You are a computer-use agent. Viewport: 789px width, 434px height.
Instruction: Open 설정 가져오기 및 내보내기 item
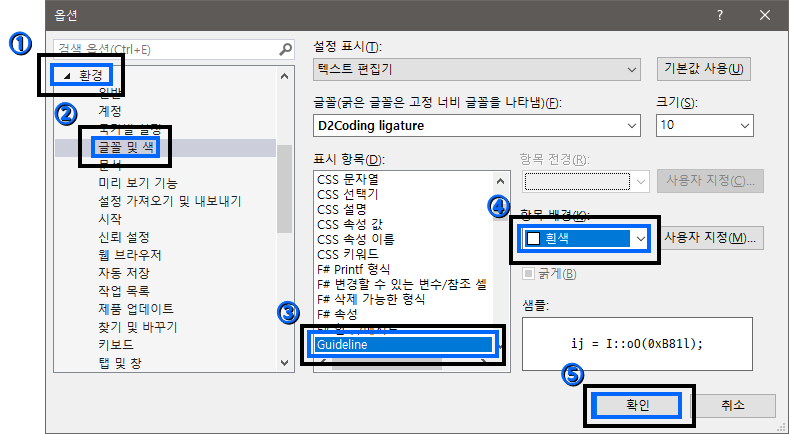click(x=170, y=201)
